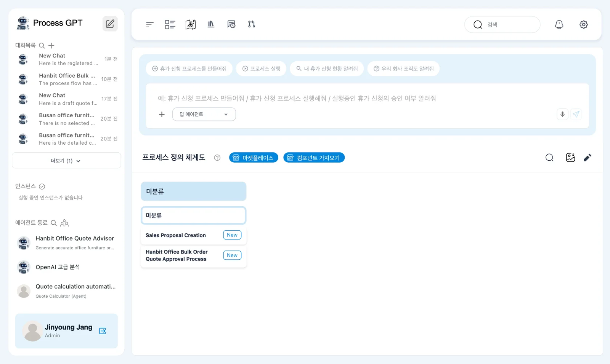Viewport: 610px width, 364px height.
Task: Open Hanbit Office Bulk conversation from 10분 전
Action: pyautogui.click(x=67, y=79)
